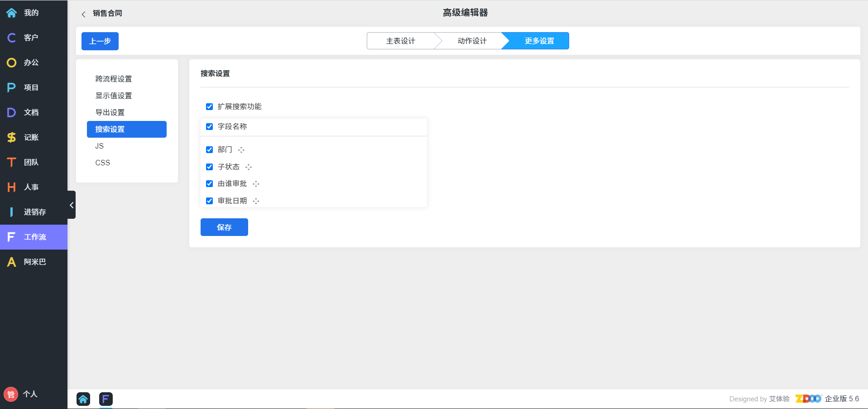
Task: Open the JS settings item
Action: point(100,146)
